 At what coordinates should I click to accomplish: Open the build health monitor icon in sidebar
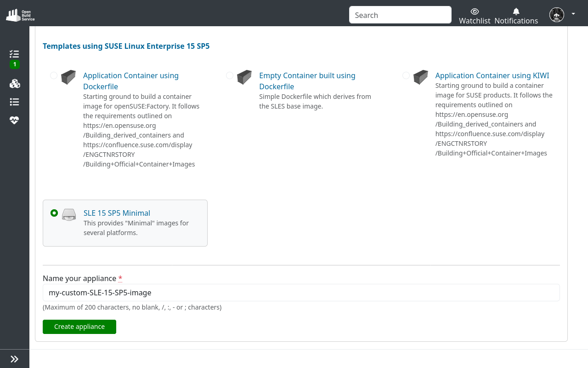click(x=14, y=120)
